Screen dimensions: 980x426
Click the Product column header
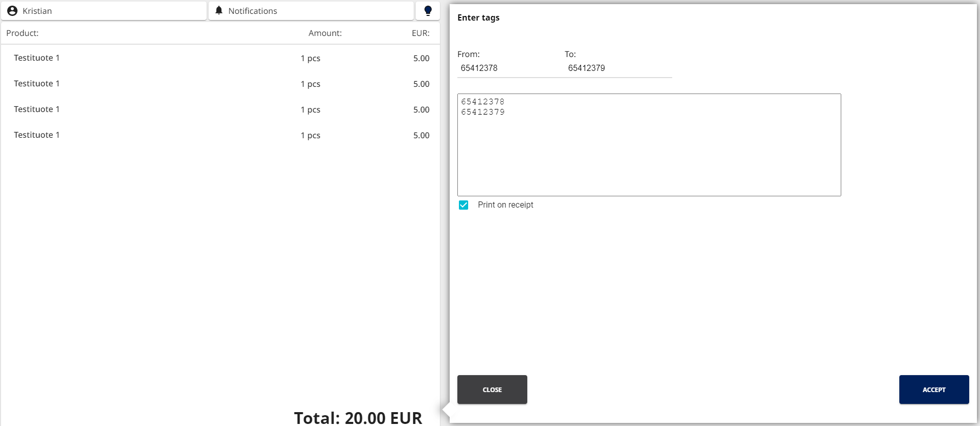[x=22, y=33]
